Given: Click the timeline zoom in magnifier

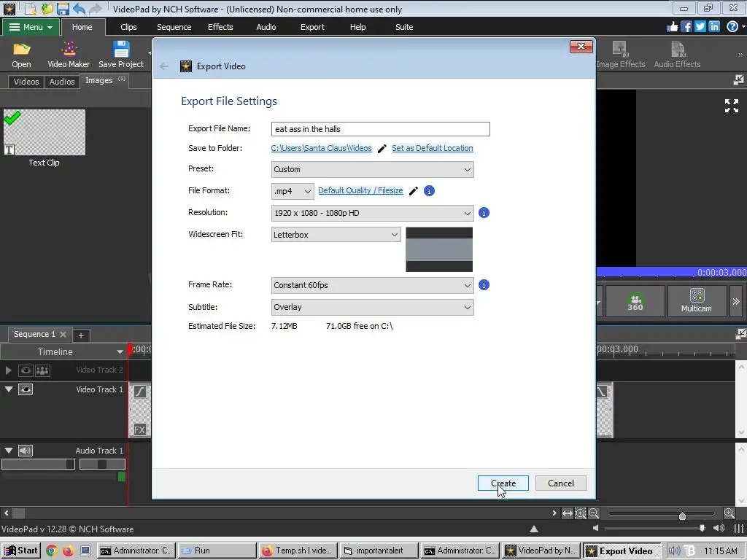Looking at the screenshot, I should click(x=729, y=513).
